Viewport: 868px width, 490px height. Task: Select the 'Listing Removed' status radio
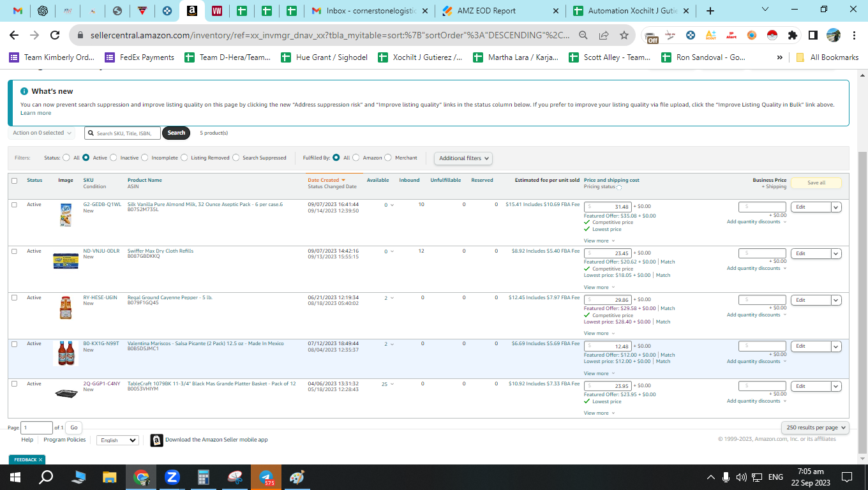click(184, 158)
